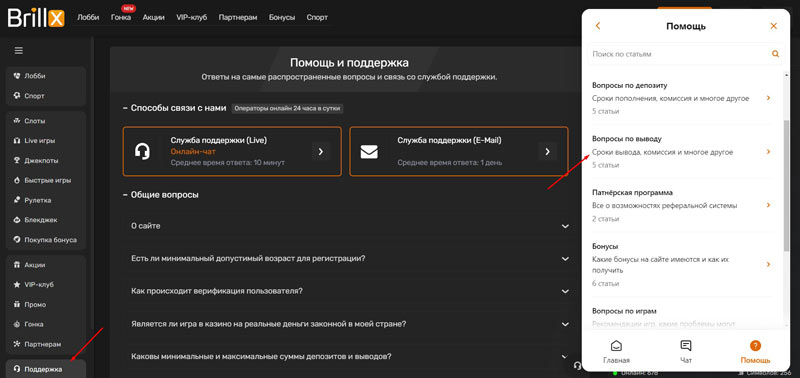Open Партнерам in the top navigation
The image size is (800, 378).
[238, 17]
